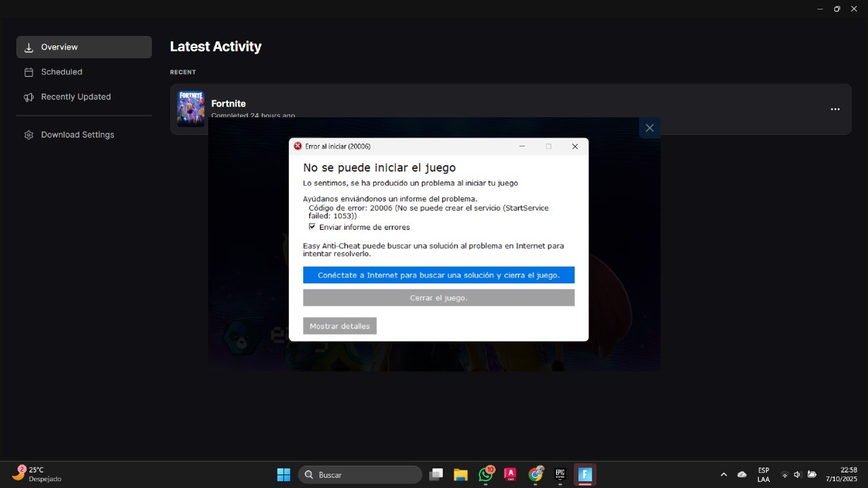
Task: Click Conéctate a Internet para buscar solución
Action: pyautogui.click(x=438, y=275)
